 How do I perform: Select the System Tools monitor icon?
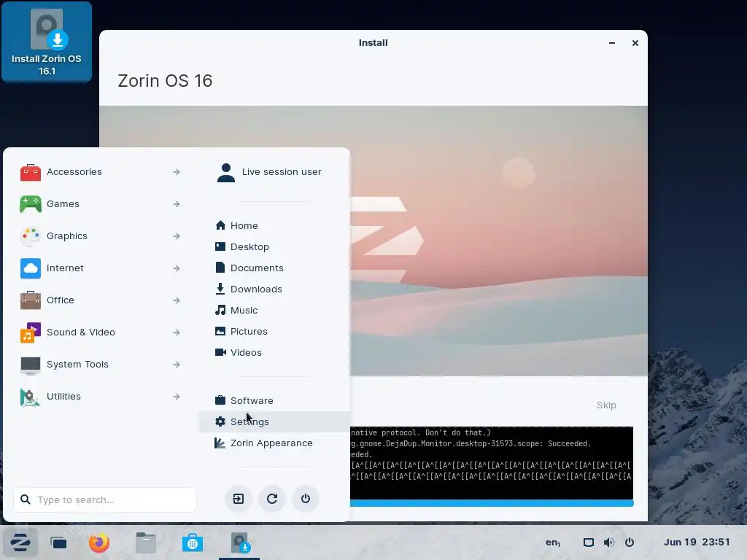coord(31,365)
